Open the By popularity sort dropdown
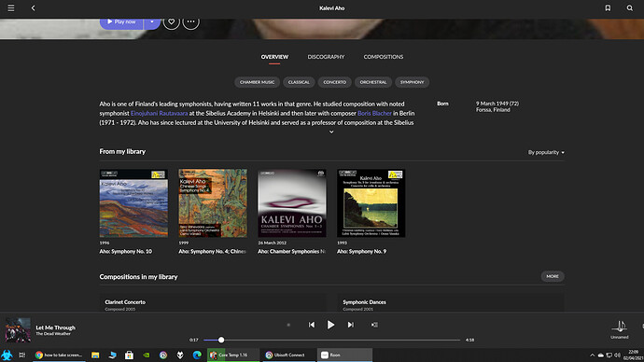644x362 pixels. 546,152
